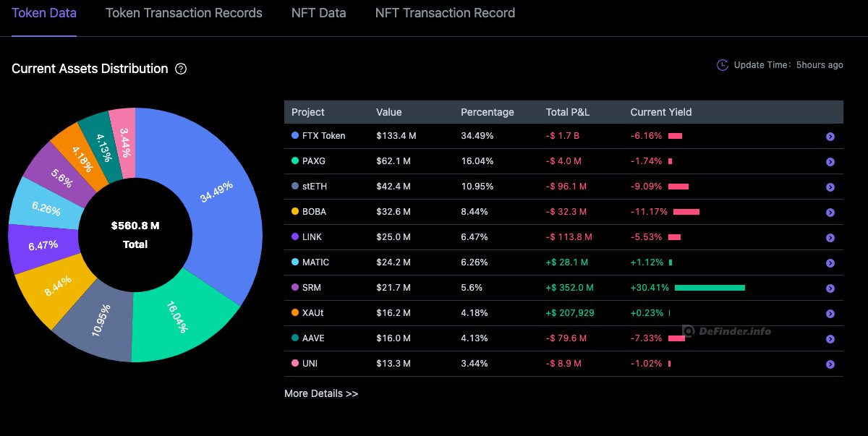Click the -$ 113.8 M P&L cell
Image resolution: width=868 pixels, height=436 pixels.
(x=569, y=237)
